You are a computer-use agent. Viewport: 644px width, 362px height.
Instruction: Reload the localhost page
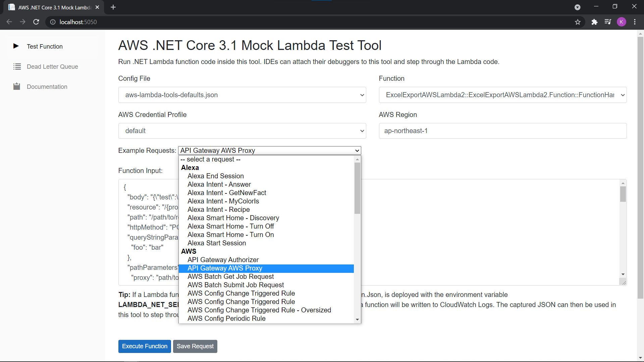[x=36, y=22]
